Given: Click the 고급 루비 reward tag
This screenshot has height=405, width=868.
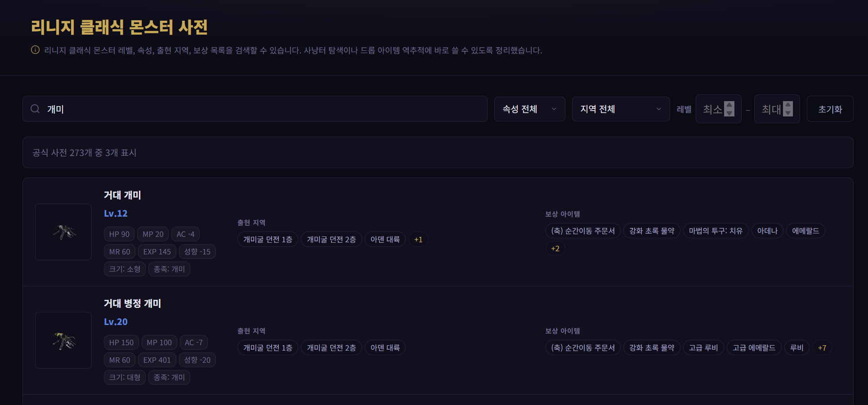Looking at the screenshot, I should (703, 348).
